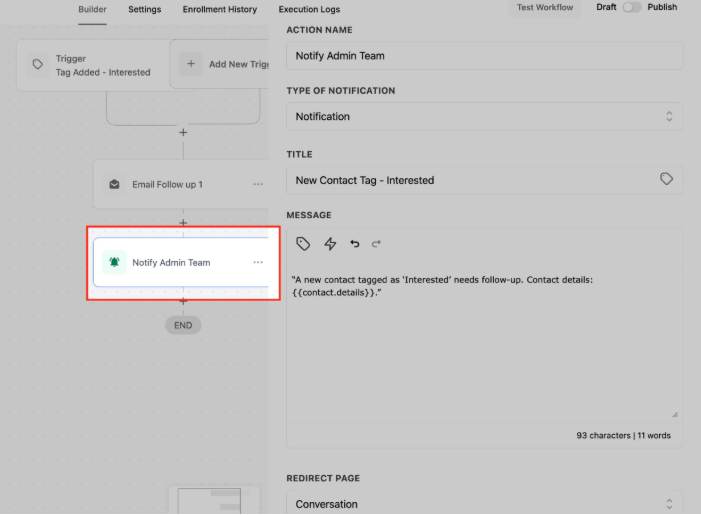
Task: Click the Add New Trigger button
Action: coord(225,65)
